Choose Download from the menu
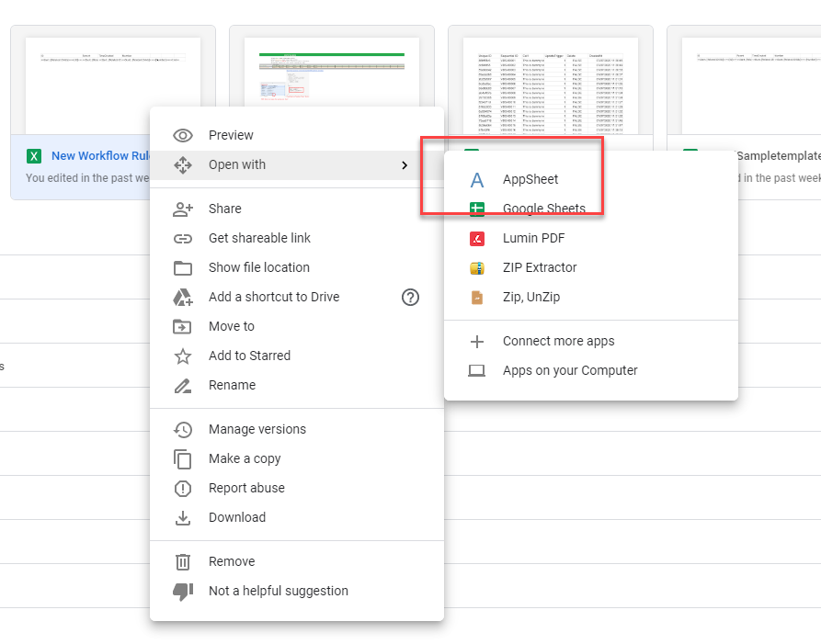 (297, 517)
